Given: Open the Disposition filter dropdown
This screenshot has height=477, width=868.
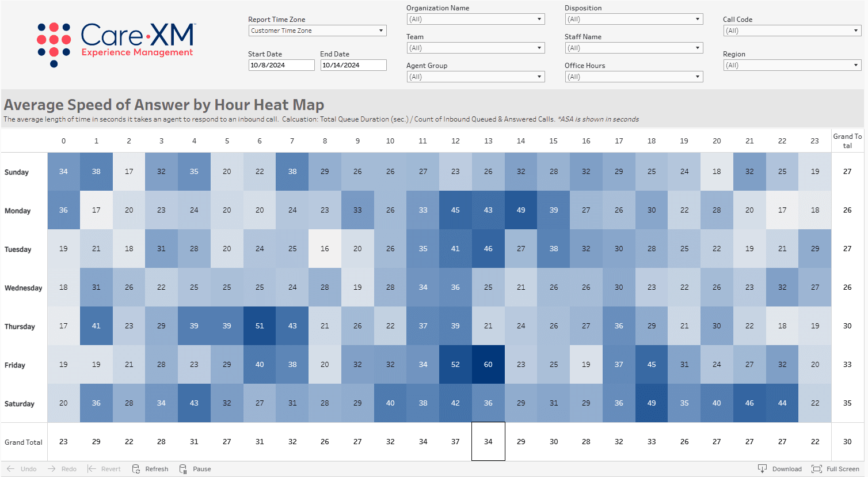Looking at the screenshot, I should coord(697,18).
